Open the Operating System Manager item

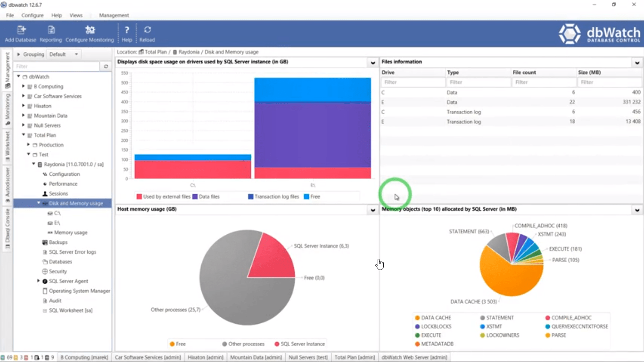click(x=79, y=291)
